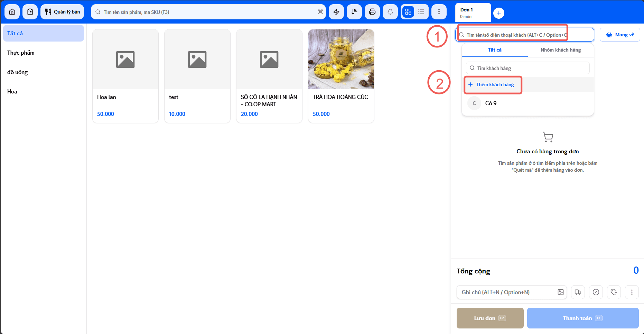This screenshot has height=334, width=644.
Task: Attach an image to the note
Action: point(561,292)
